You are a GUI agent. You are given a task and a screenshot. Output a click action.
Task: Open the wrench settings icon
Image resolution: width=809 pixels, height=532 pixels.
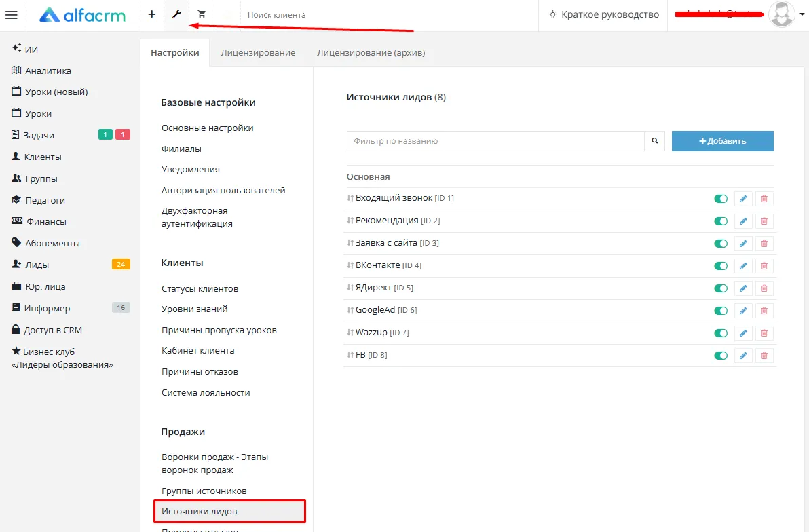click(x=176, y=14)
